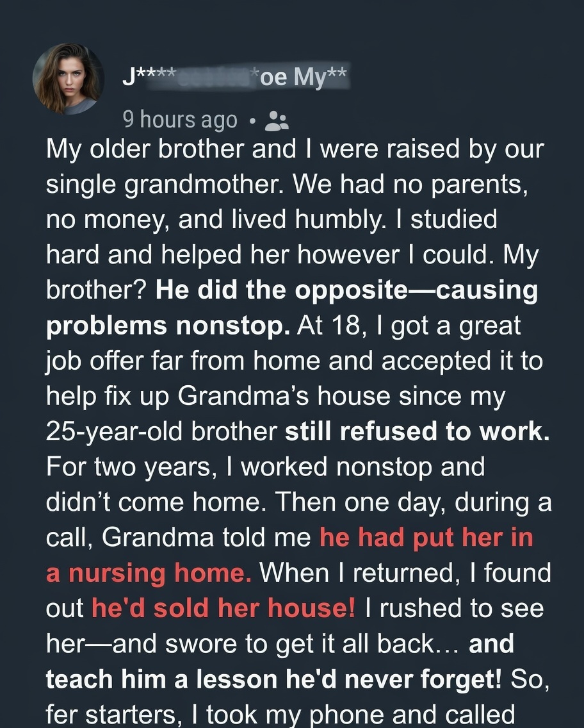Click the friends audience icon
Image resolution: width=584 pixels, height=728 pixels.
tap(277, 119)
